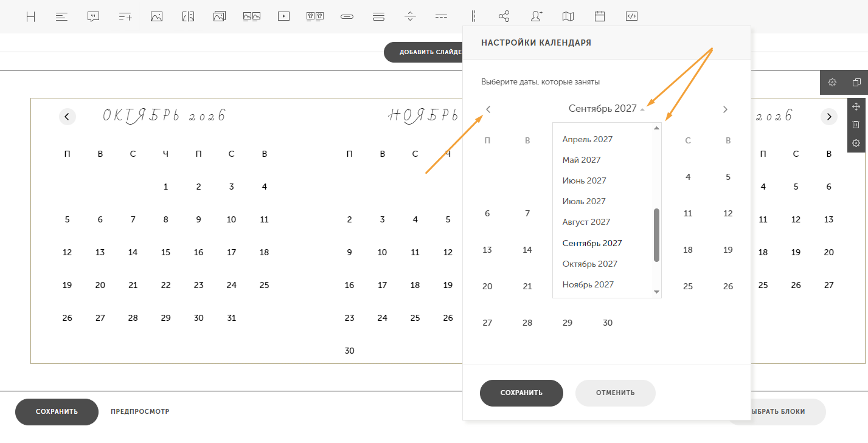
Task: Delete the calendar block with the trash icon
Action: [856, 125]
